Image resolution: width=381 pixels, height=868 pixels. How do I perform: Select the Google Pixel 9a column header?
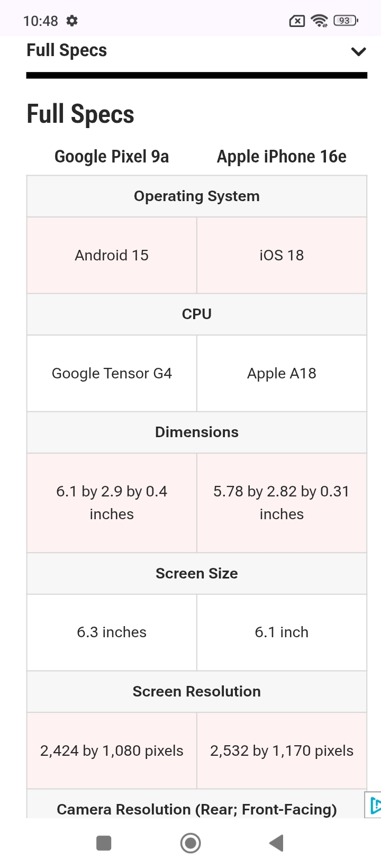pos(112,157)
